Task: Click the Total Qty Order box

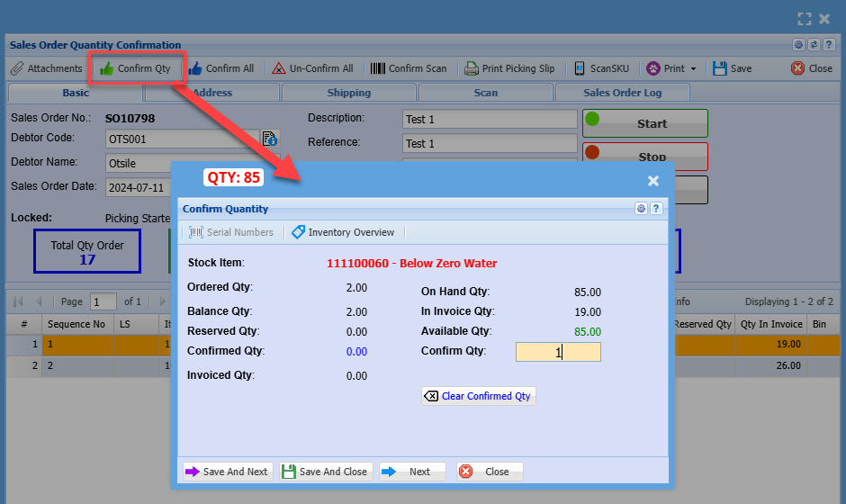Action: 87,251
